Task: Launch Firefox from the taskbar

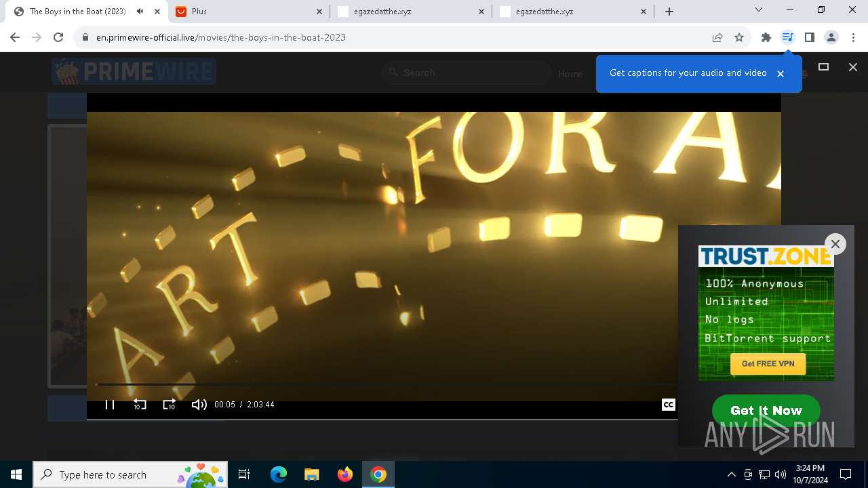Action: [344, 474]
